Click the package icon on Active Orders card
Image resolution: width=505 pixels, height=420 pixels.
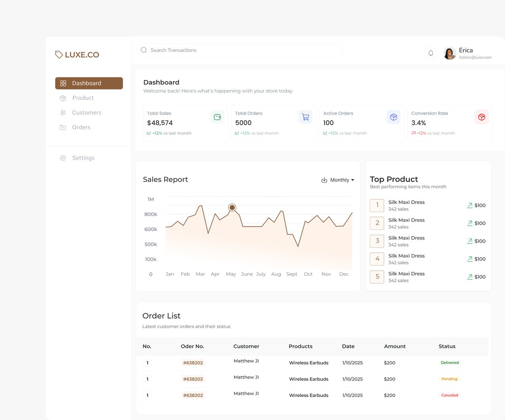click(x=393, y=117)
